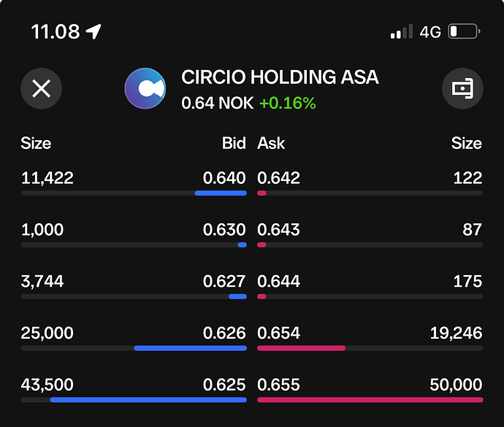Tap the Ask column header

click(x=271, y=143)
